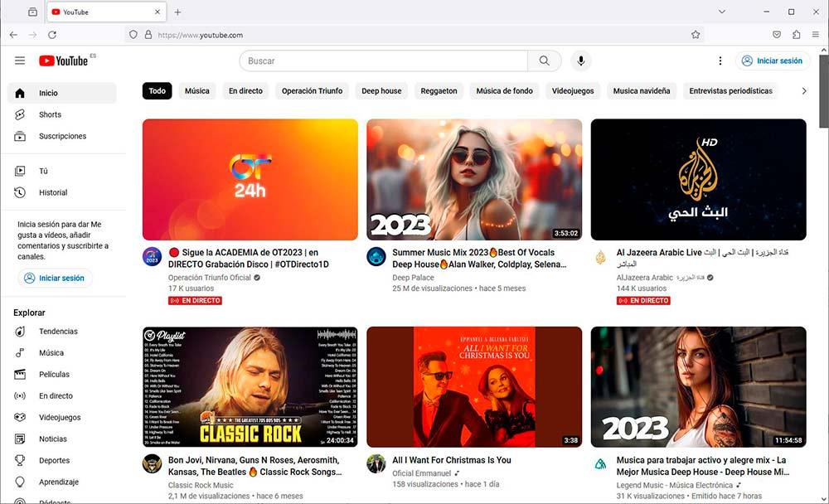Select Operación Triunfo category chip
The width and height of the screenshot is (829, 504).
click(x=312, y=90)
